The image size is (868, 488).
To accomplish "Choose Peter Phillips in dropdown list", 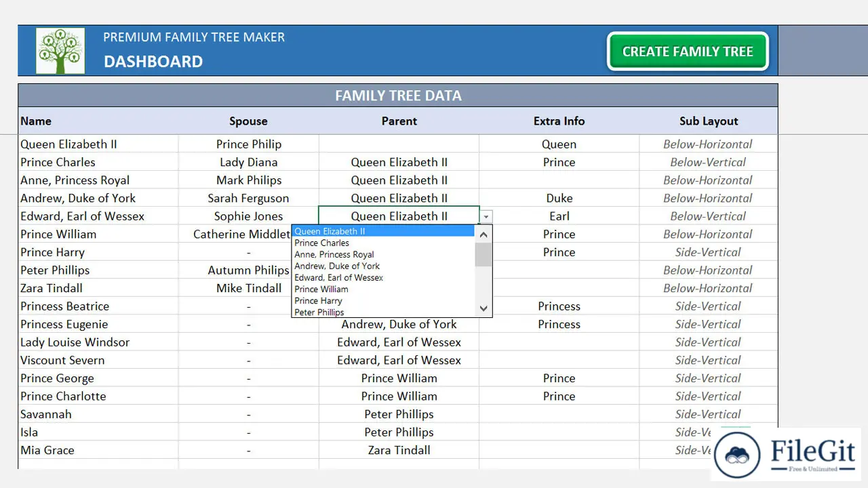I will point(384,312).
